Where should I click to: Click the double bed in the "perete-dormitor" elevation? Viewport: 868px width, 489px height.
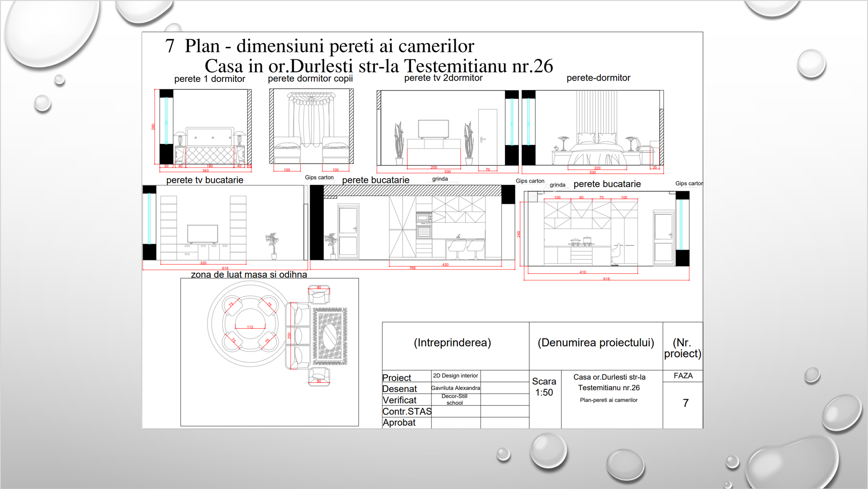[x=597, y=149]
